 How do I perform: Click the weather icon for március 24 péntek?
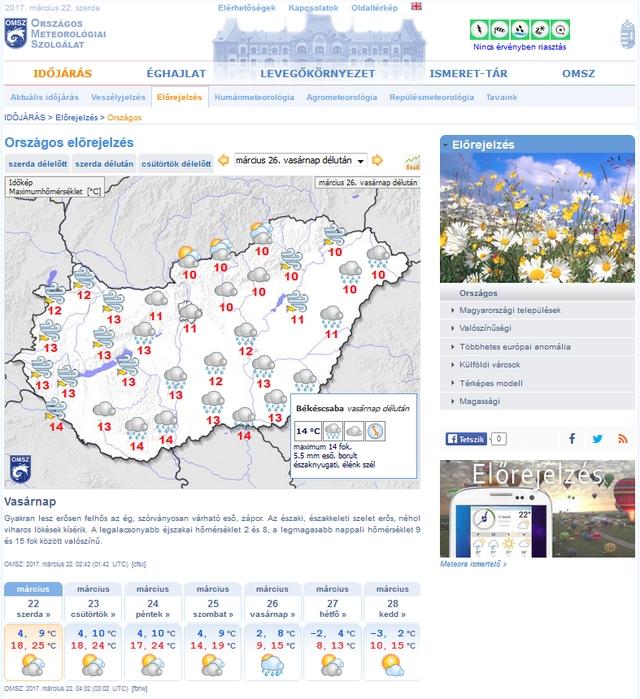coord(152,665)
